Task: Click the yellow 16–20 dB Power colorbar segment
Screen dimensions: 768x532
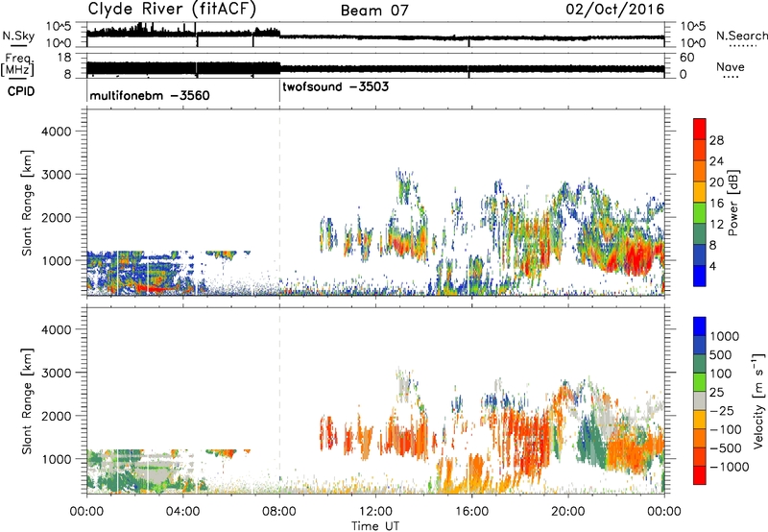Action: (x=700, y=191)
